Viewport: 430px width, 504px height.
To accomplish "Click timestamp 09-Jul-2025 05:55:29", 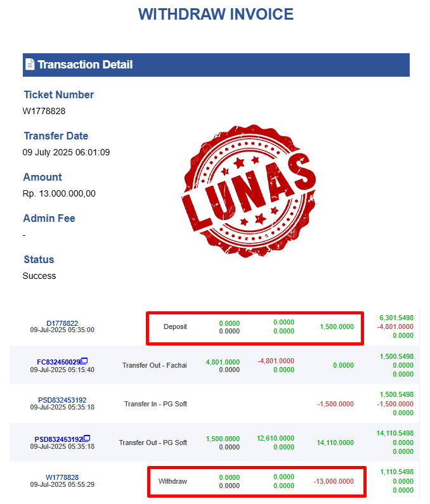I will point(62,484).
